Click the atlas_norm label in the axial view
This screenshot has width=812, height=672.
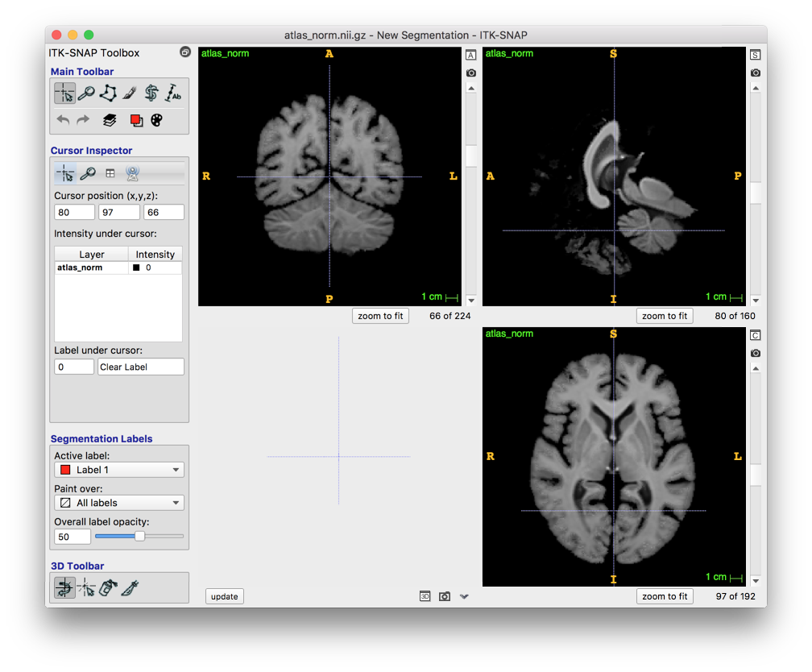pyautogui.click(x=225, y=53)
